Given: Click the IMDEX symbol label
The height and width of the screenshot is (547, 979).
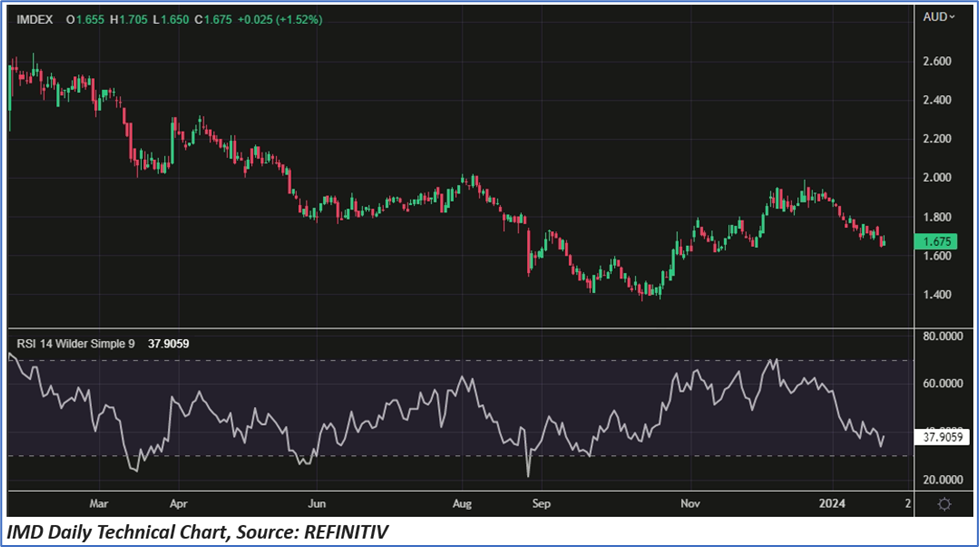Looking at the screenshot, I should point(35,20).
